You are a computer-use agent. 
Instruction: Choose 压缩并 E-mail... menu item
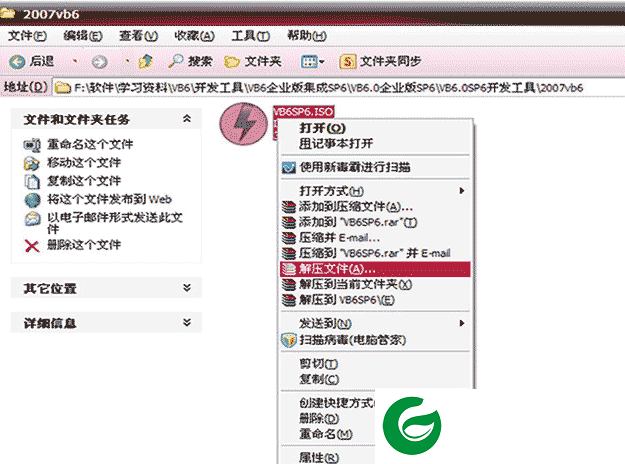(375, 238)
